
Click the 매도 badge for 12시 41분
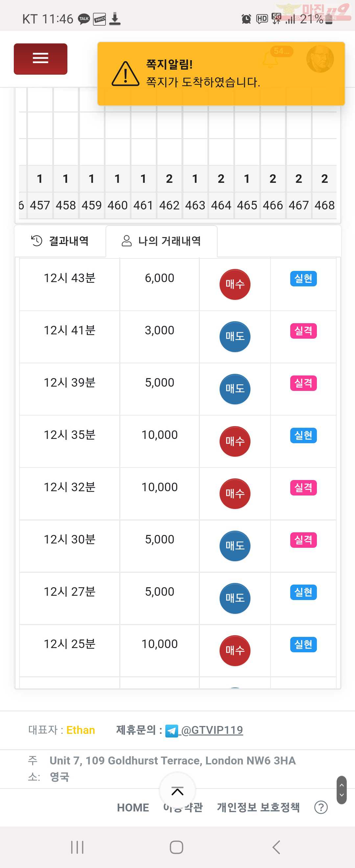(x=235, y=337)
